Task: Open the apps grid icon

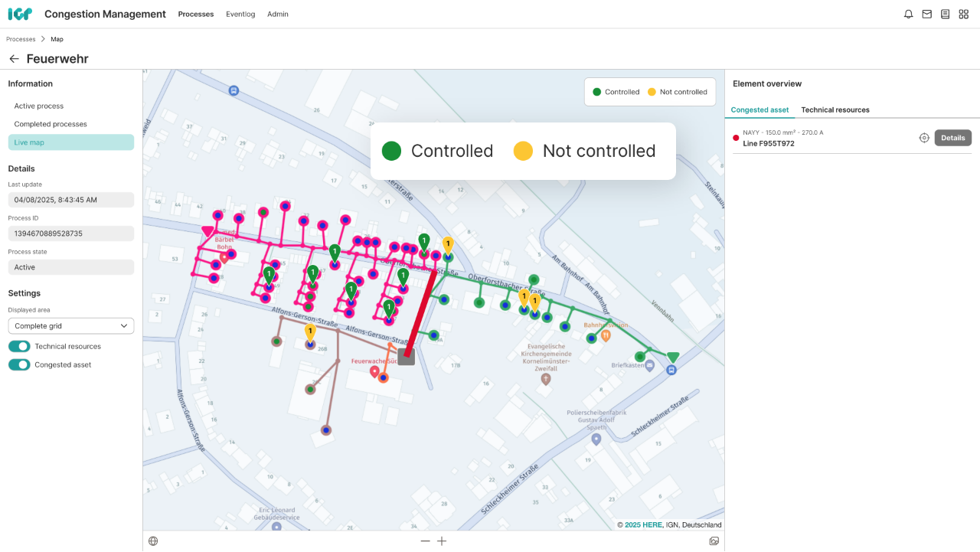Action: click(963, 14)
